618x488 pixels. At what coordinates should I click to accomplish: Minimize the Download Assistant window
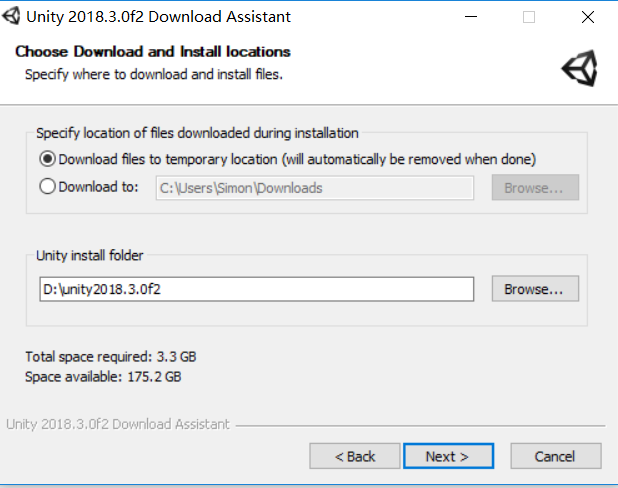point(471,17)
